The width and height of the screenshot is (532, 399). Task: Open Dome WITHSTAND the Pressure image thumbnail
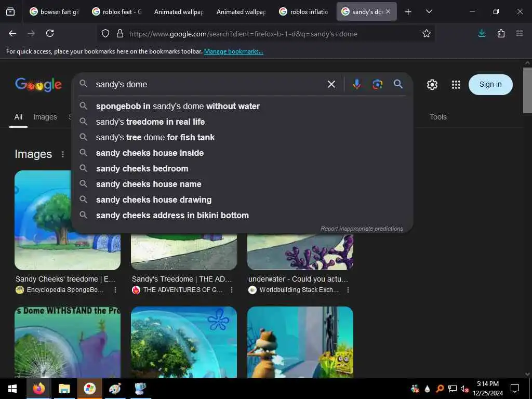[68, 342]
